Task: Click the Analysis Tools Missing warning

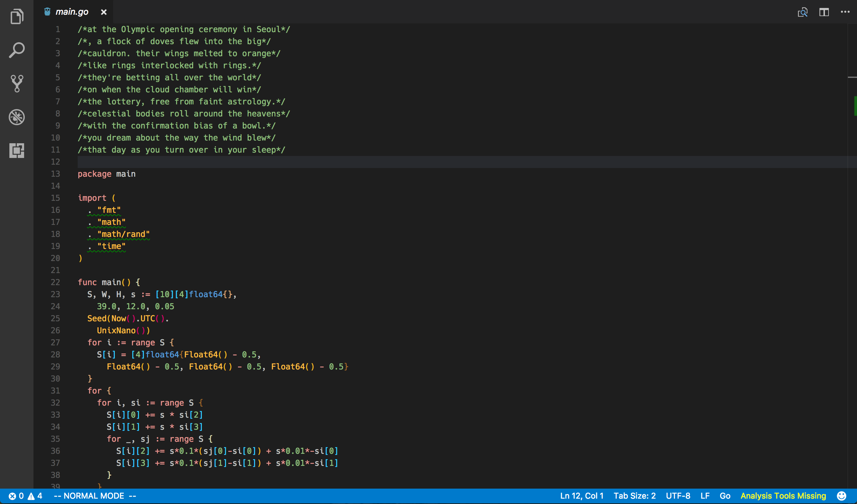Action: tap(783, 496)
